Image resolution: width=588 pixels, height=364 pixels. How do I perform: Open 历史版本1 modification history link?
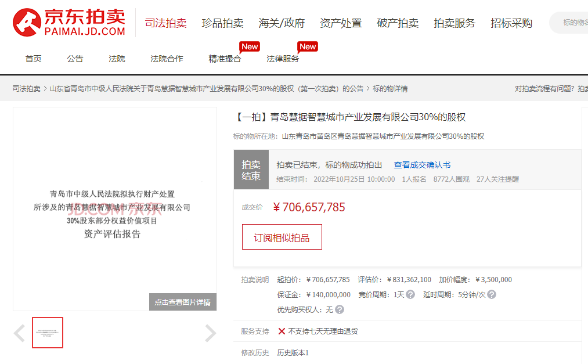point(293,353)
